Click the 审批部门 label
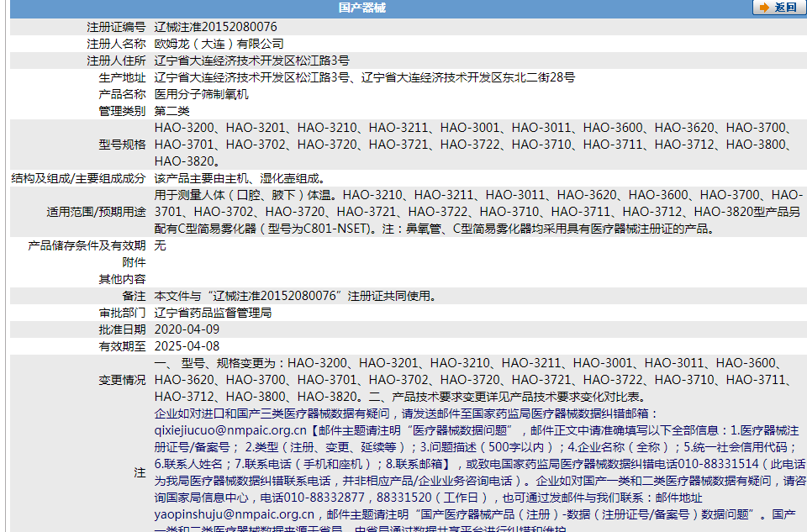 coord(123,313)
